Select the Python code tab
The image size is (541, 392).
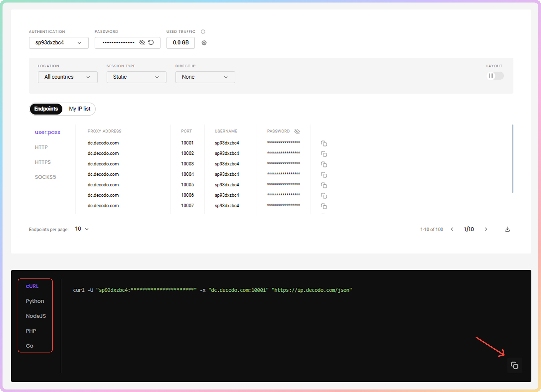pos(35,301)
